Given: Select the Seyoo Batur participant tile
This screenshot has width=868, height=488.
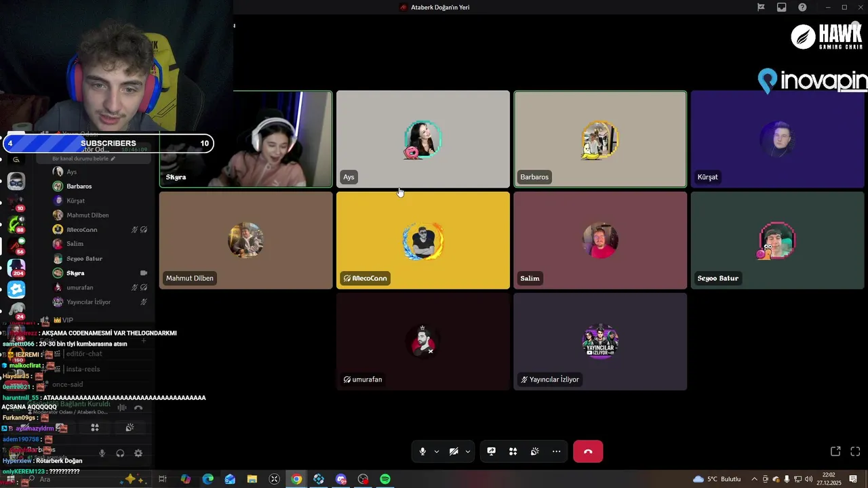Looking at the screenshot, I should tap(777, 240).
